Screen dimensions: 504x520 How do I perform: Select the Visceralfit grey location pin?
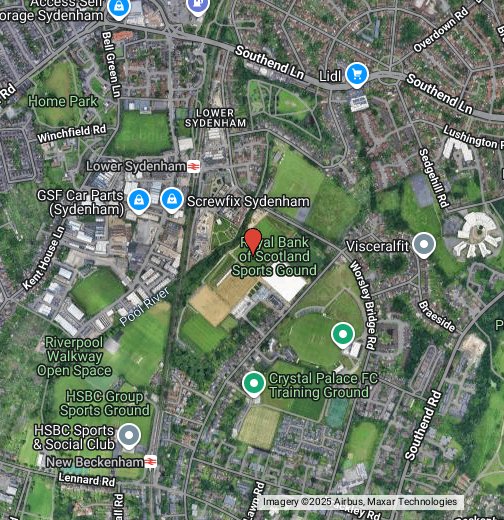click(x=424, y=245)
